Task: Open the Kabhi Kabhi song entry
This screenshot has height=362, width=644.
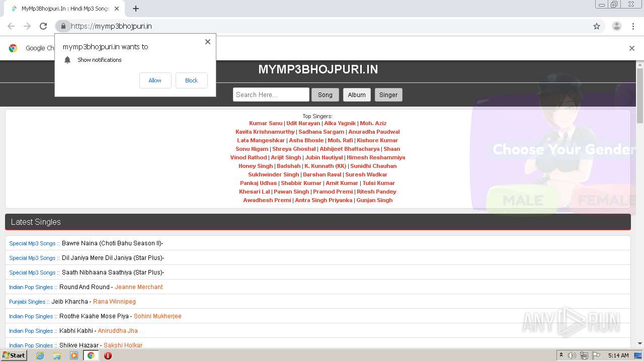Action: (76, 331)
